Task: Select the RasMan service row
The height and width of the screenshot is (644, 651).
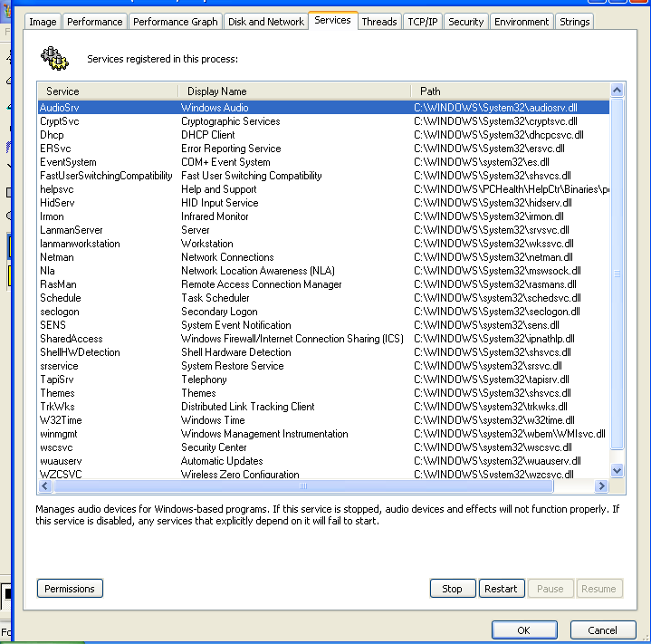Action: [323, 284]
